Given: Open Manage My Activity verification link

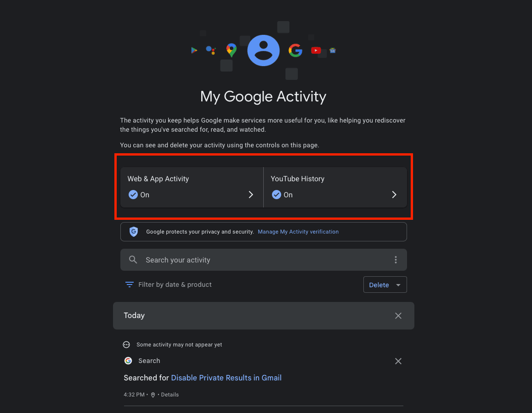Looking at the screenshot, I should (x=298, y=232).
